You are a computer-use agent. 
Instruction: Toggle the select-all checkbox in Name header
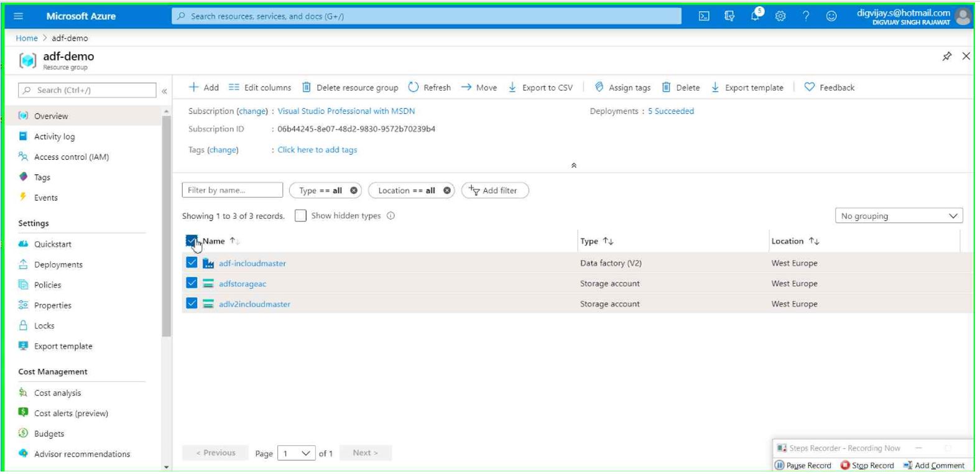(x=192, y=241)
